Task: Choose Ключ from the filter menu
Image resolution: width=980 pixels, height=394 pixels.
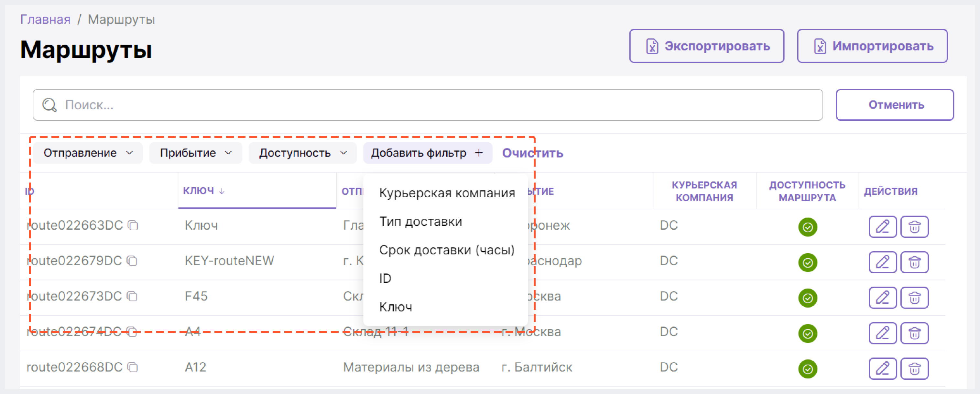Action: 396,307
